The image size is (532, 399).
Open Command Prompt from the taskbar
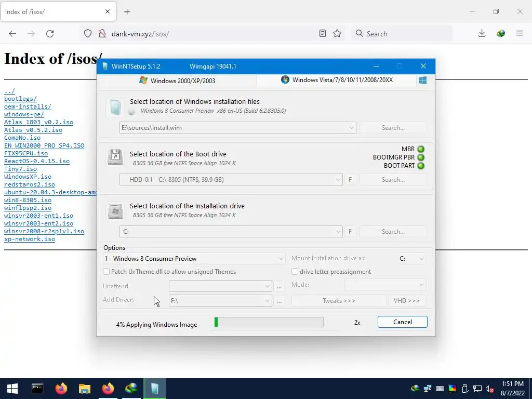click(x=37, y=389)
